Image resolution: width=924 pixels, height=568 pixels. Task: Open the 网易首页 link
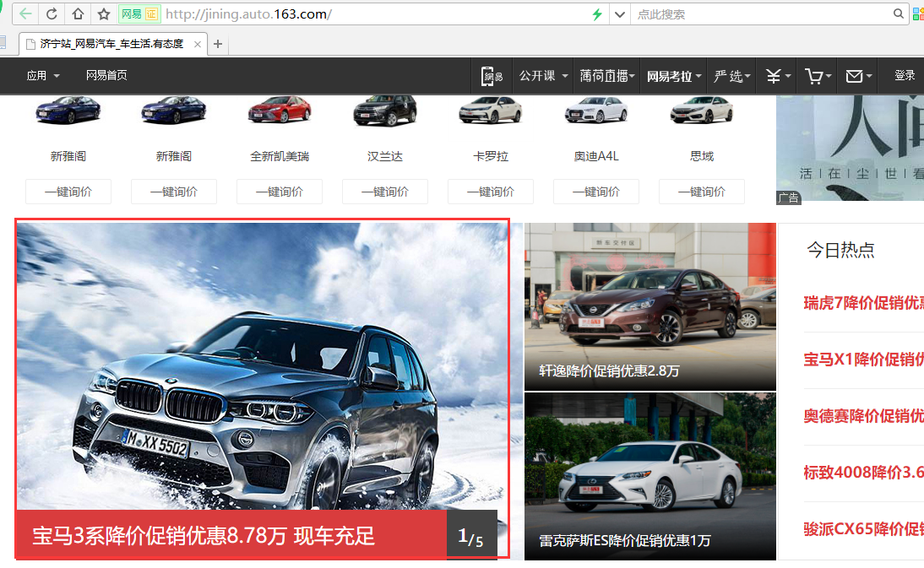pyautogui.click(x=106, y=75)
